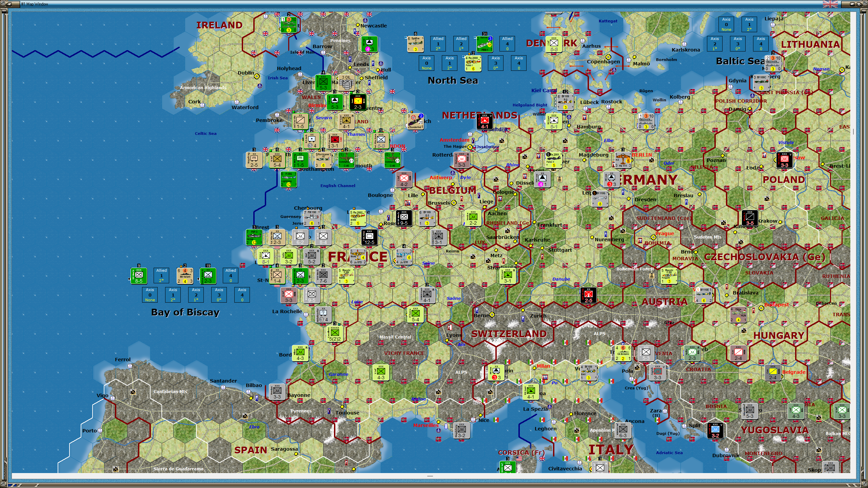Select the CA Bolzano cruiser counter
Image resolution: width=868 pixels, height=488 pixels.
[623, 353]
